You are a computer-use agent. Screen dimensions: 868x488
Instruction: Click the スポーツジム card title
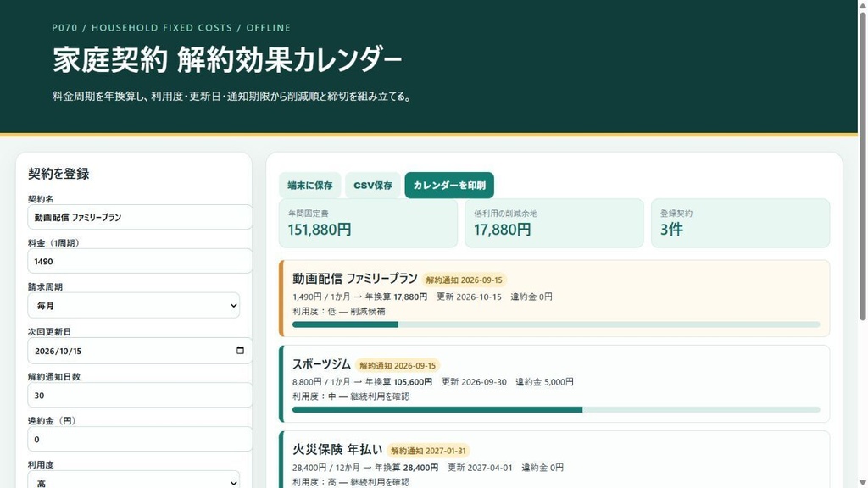[321, 364]
